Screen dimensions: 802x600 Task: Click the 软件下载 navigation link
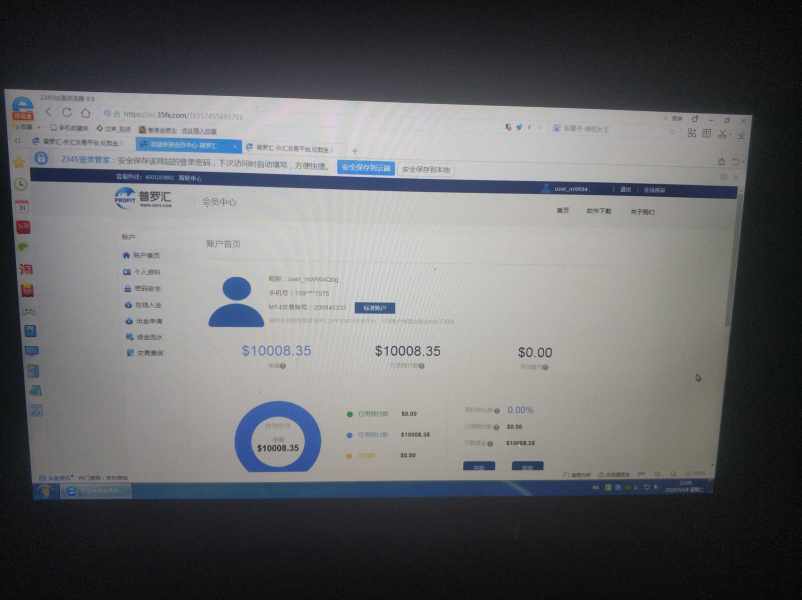point(599,211)
